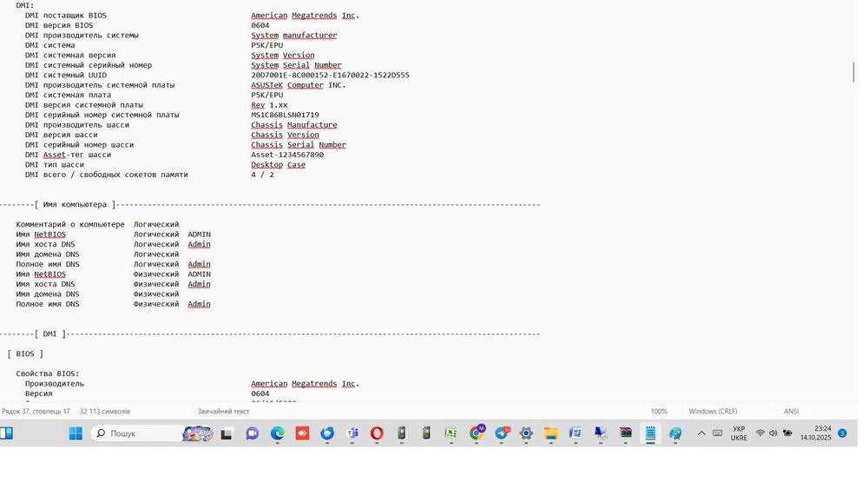Click the Chassis Manufacture value
Screen dimensions: 868x489
[294, 125]
